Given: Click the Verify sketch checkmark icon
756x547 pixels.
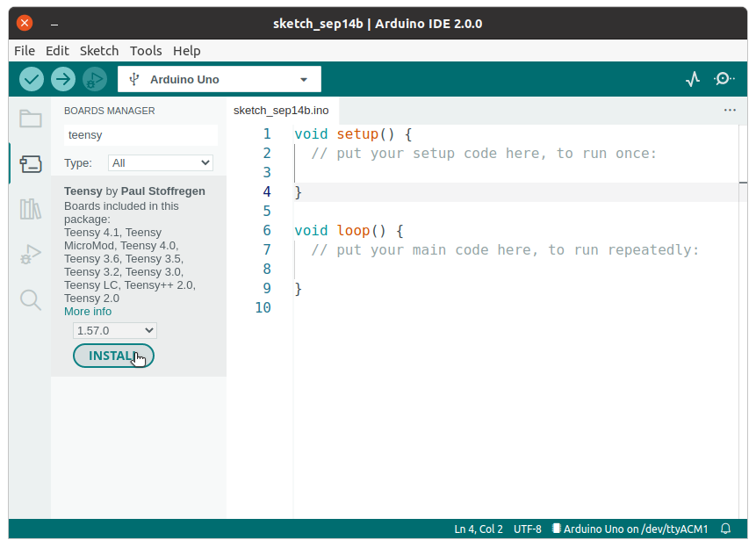Looking at the screenshot, I should (x=32, y=79).
